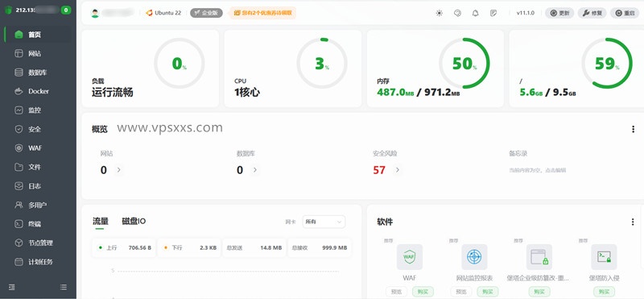This screenshot has height=299, width=644.
Task: Click the 总接收 999.9 MB stat
Action: point(320,247)
